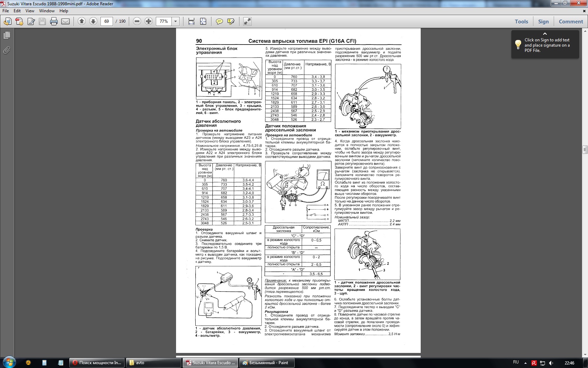Click the Print file icon
Image resolution: width=588 pixels, height=368 pixels.
click(54, 21)
